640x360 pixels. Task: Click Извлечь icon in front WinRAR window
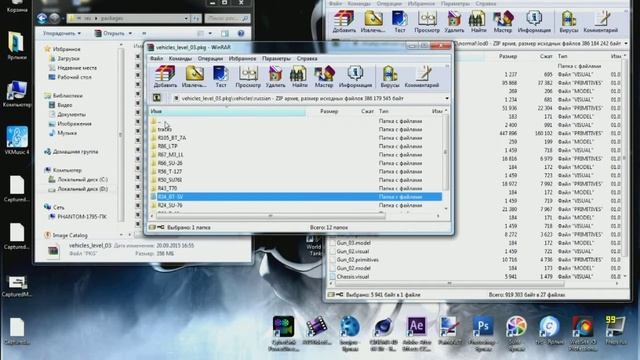click(194, 76)
